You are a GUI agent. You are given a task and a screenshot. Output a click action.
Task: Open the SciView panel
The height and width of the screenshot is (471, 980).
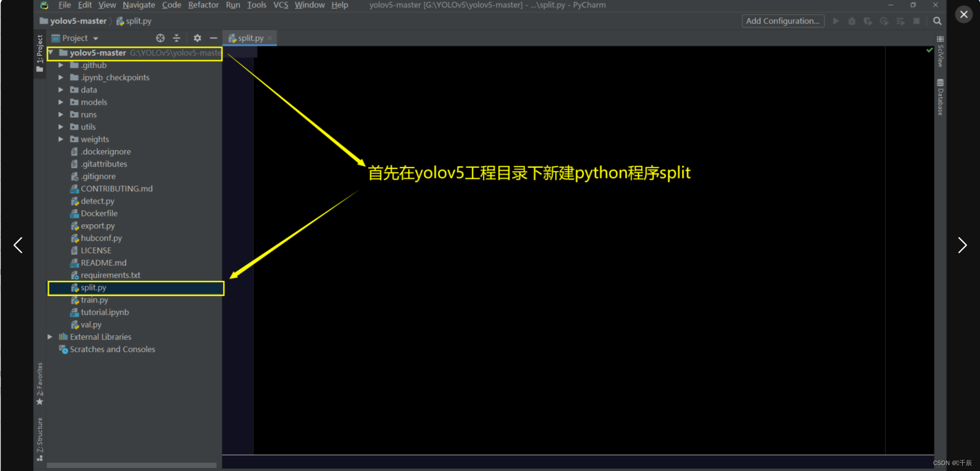pos(941,52)
